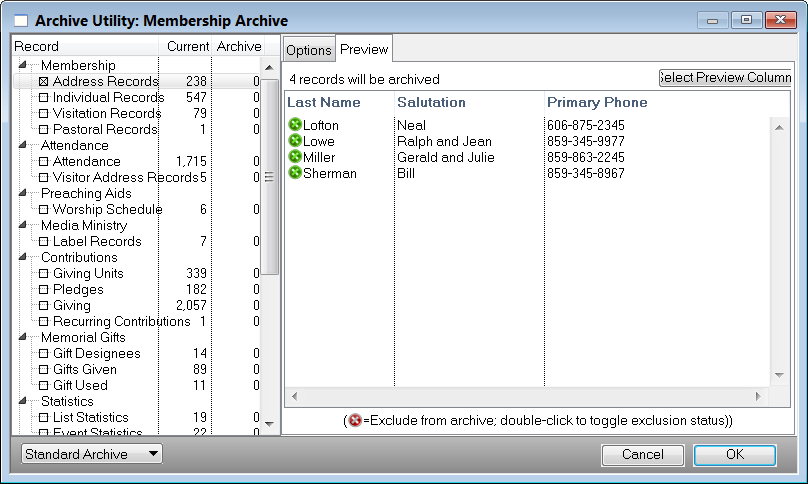
Task: Click the green icon beside Lofton
Action: click(x=295, y=125)
